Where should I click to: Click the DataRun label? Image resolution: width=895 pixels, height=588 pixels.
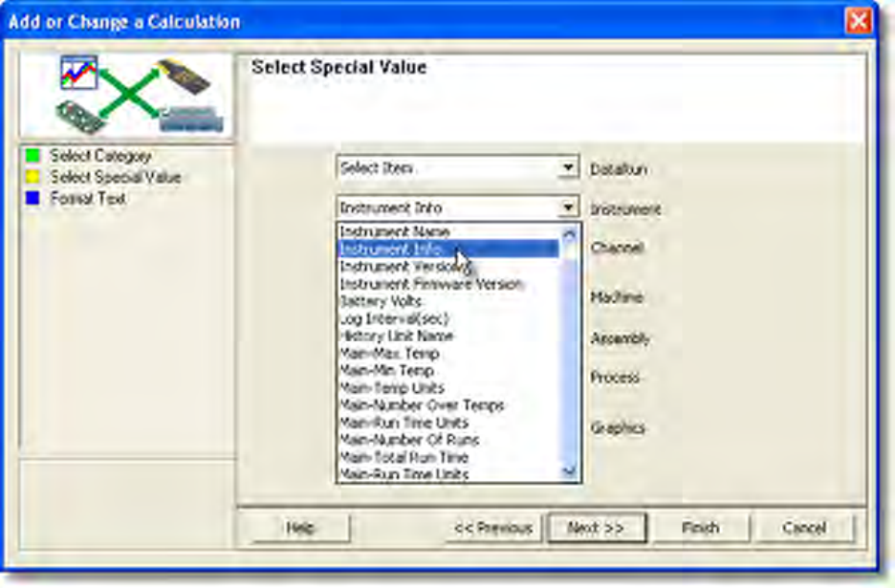(x=618, y=169)
